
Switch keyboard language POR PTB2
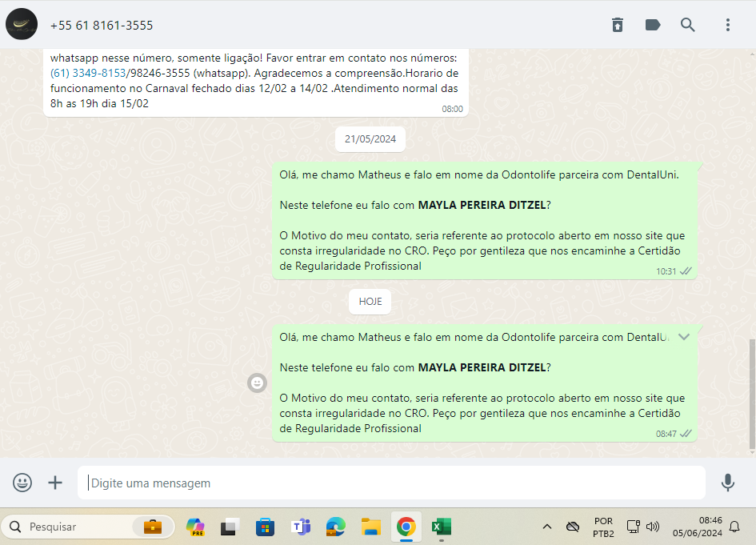604,527
